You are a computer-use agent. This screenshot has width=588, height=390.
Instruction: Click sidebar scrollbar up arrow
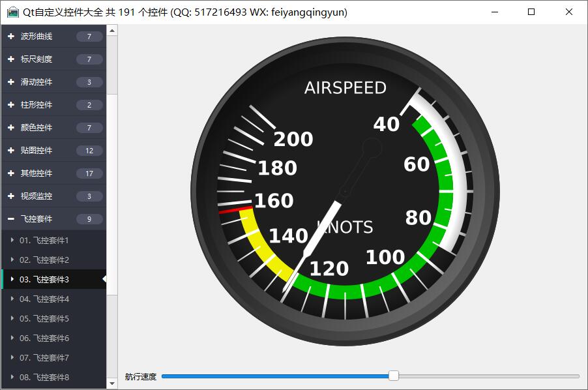click(x=112, y=30)
